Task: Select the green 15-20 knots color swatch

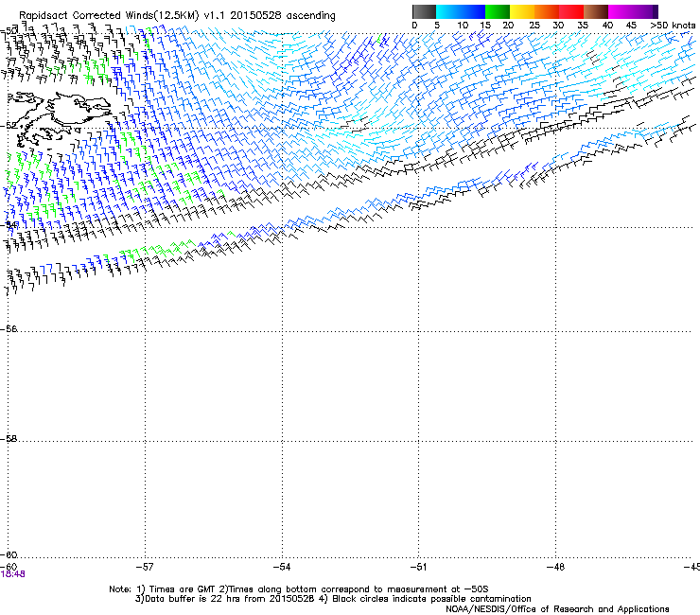Action: (498, 11)
